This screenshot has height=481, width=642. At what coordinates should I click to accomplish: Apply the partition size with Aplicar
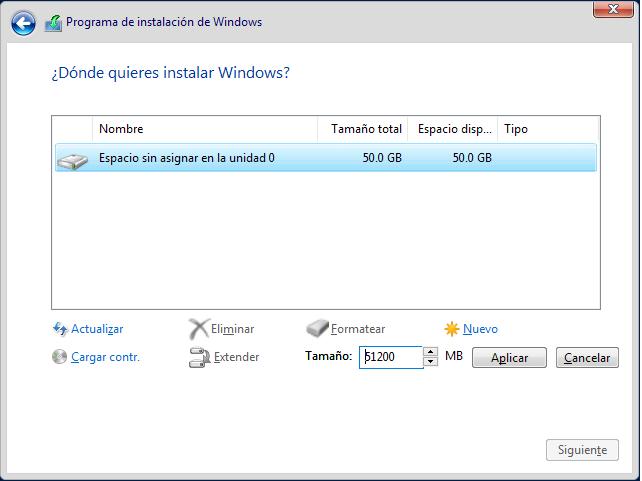click(509, 358)
